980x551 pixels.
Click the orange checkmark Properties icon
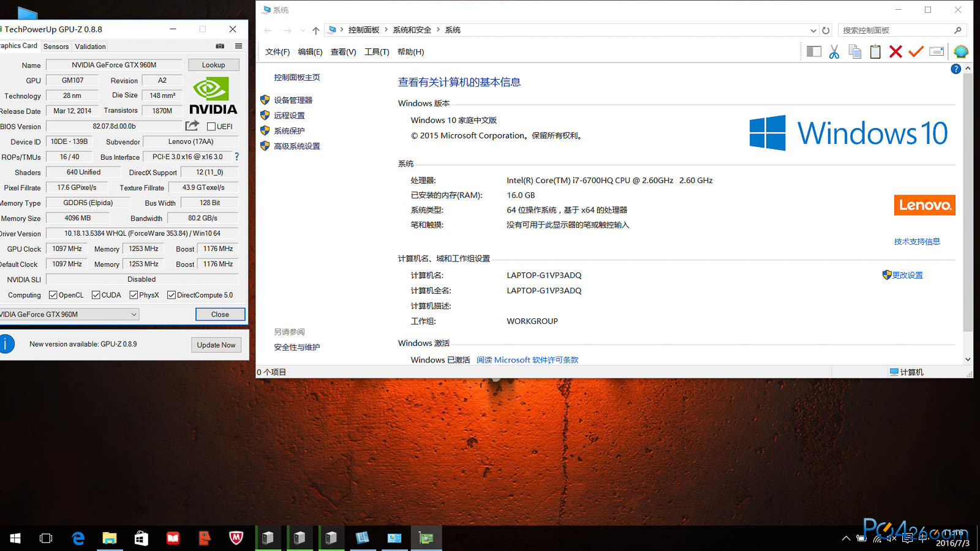tap(916, 52)
